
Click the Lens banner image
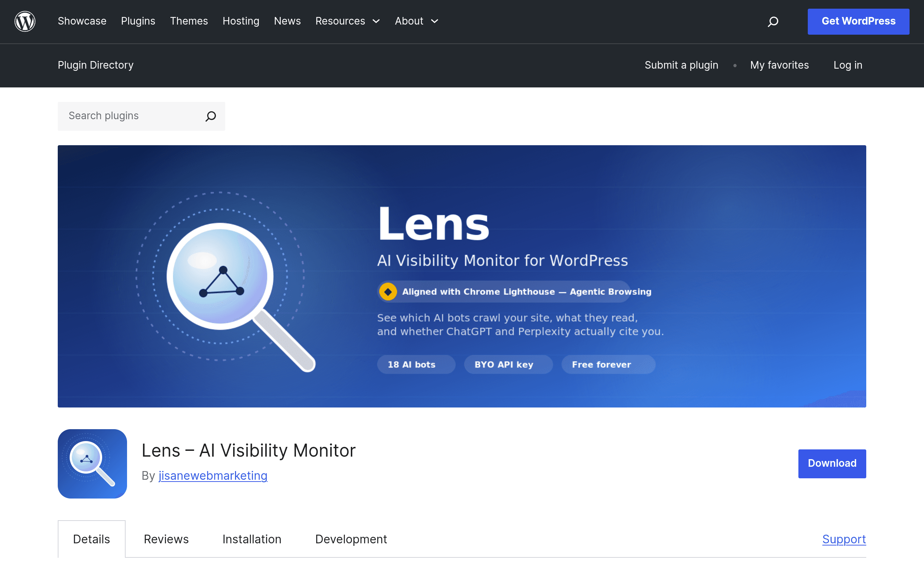pos(462,276)
